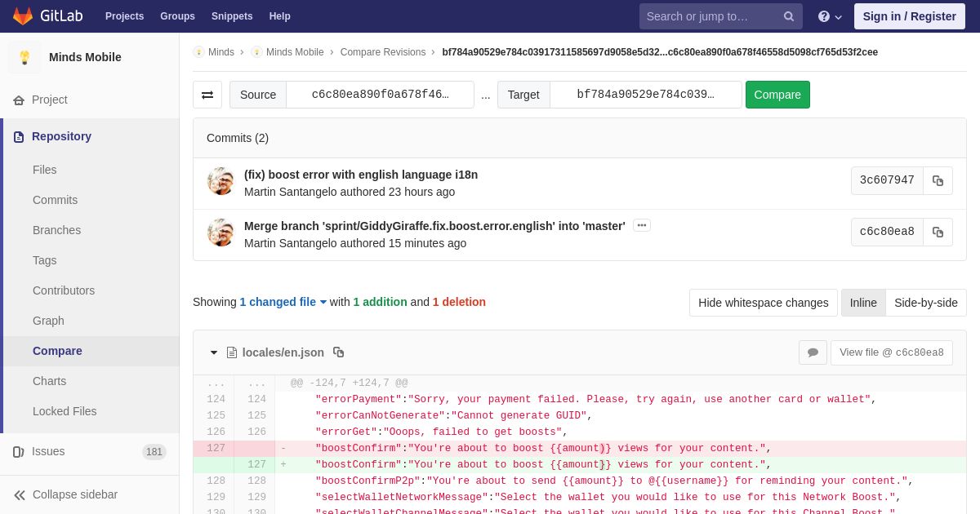Click commit hash c6c80ea8 label
Viewport: 980px width, 514px height.
tap(887, 232)
